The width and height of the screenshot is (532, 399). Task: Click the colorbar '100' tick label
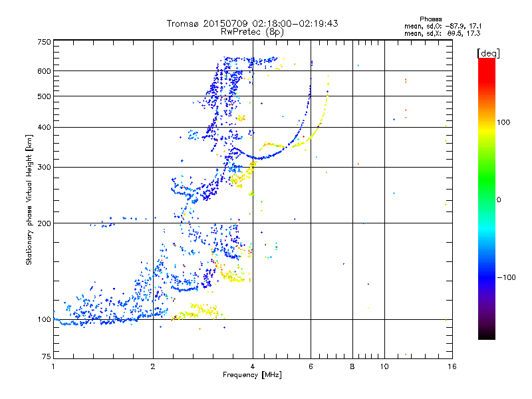point(503,122)
